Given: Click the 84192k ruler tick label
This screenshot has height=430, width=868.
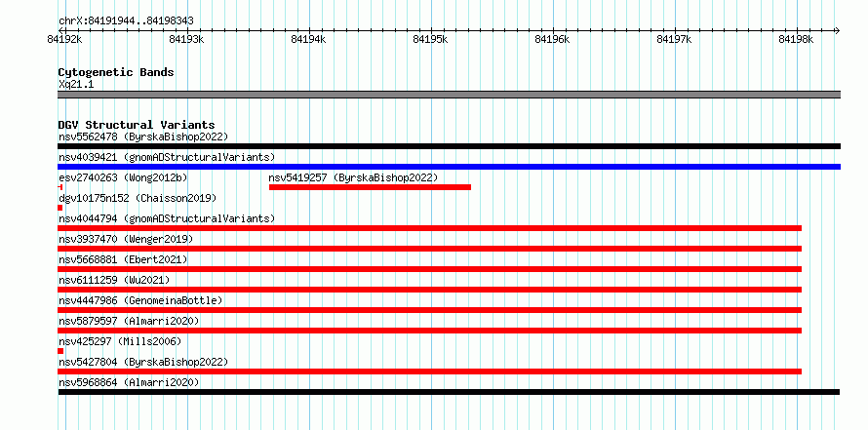Looking at the screenshot, I should 64,39.
